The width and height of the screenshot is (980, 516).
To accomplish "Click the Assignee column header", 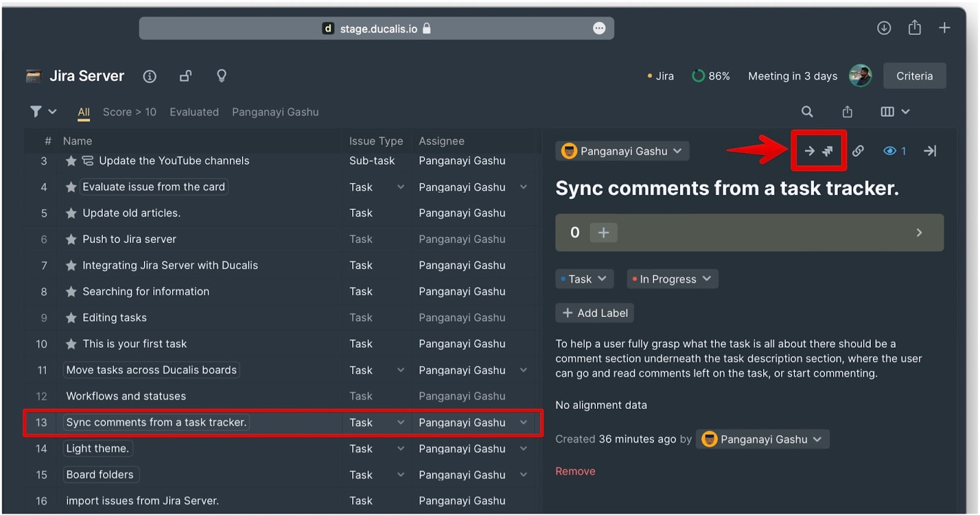I will [x=442, y=141].
